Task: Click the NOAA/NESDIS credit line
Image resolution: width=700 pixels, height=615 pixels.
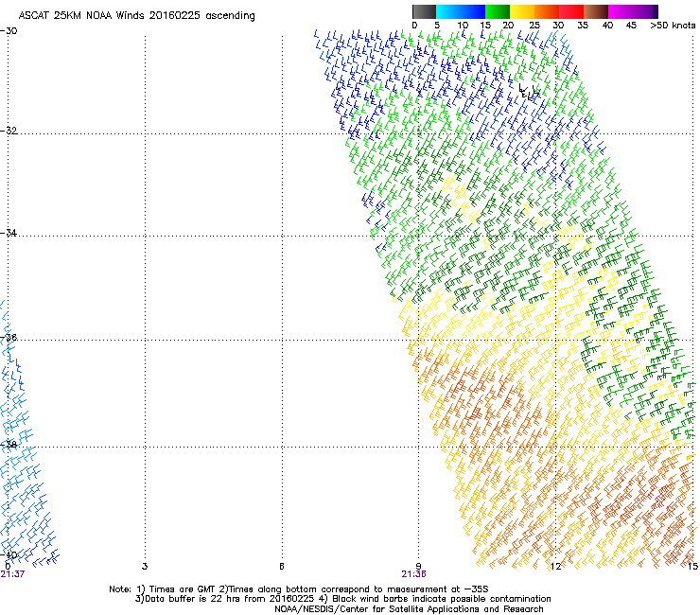Action: point(409,609)
